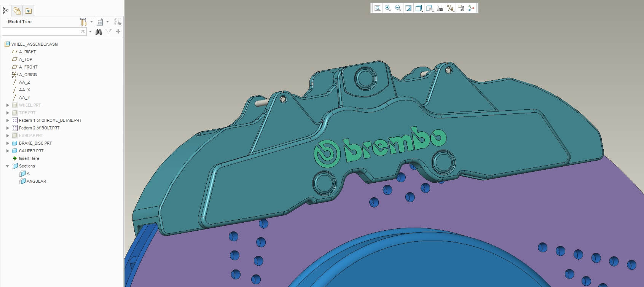Select cross section A
644x287 pixels.
(28, 174)
